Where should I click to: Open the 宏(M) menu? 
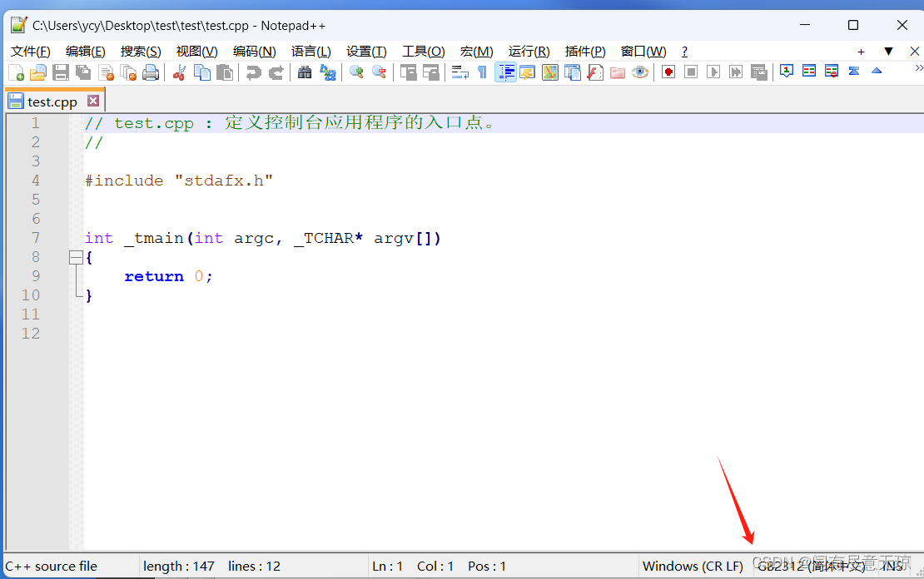coord(476,52)
